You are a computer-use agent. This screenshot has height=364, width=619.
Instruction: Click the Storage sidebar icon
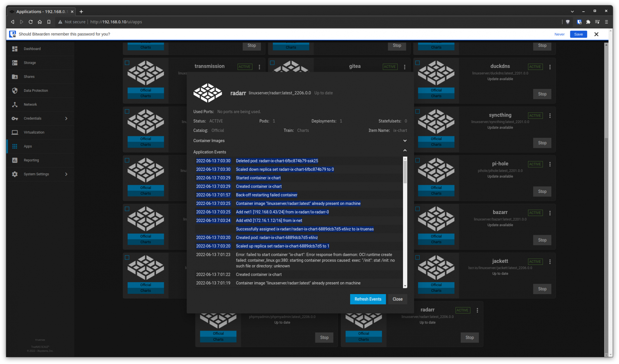pyautogui.click(x=15, y=63)
